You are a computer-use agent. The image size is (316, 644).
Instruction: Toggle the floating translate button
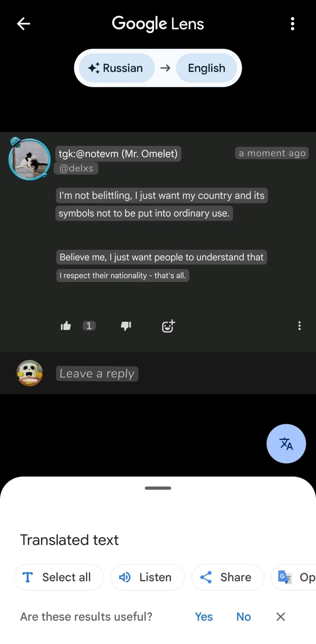(286, 443)
